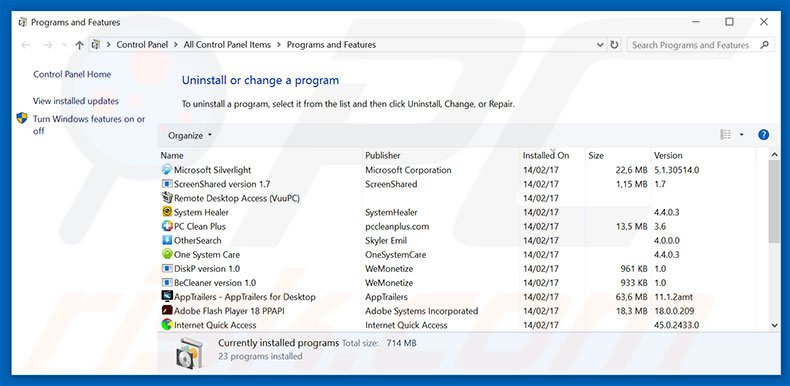Click the shield icon beside Turn Windows features

click(22, 118)
